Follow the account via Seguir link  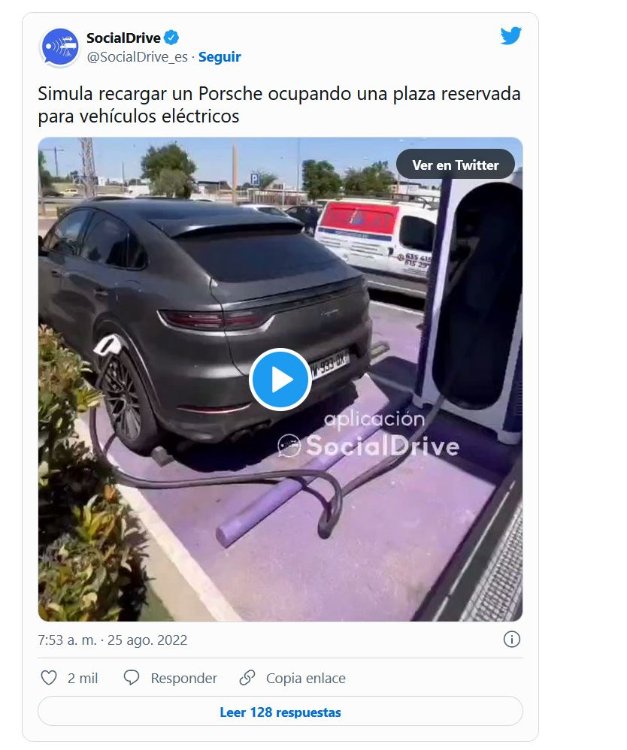220,57
